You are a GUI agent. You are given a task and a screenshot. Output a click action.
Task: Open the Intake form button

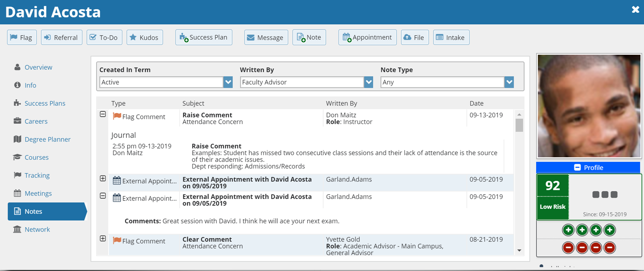[451, 37]
